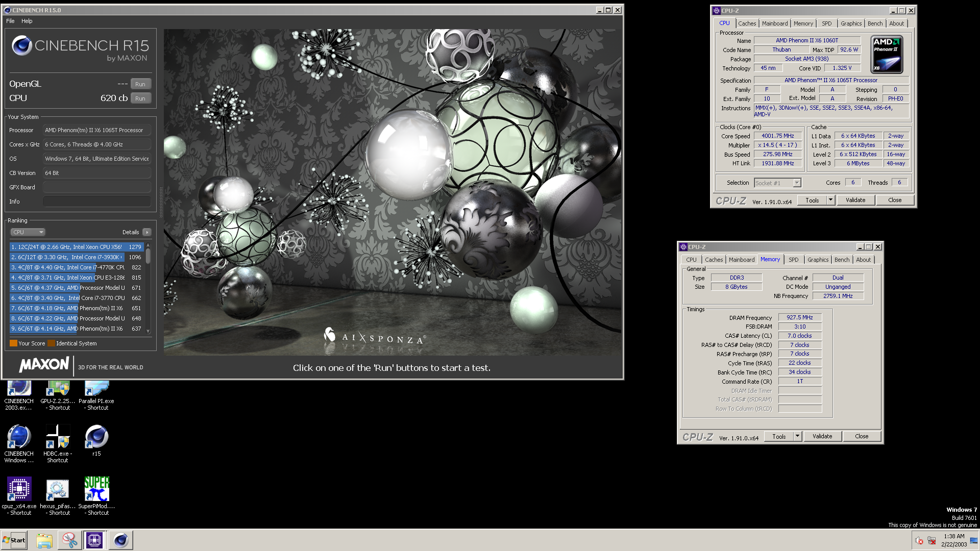The width and height of the screenshot is (980, 551).
Task: Click the ranking list scrollbar thumb
Action: pyautogui.click(x=148, y=256)
